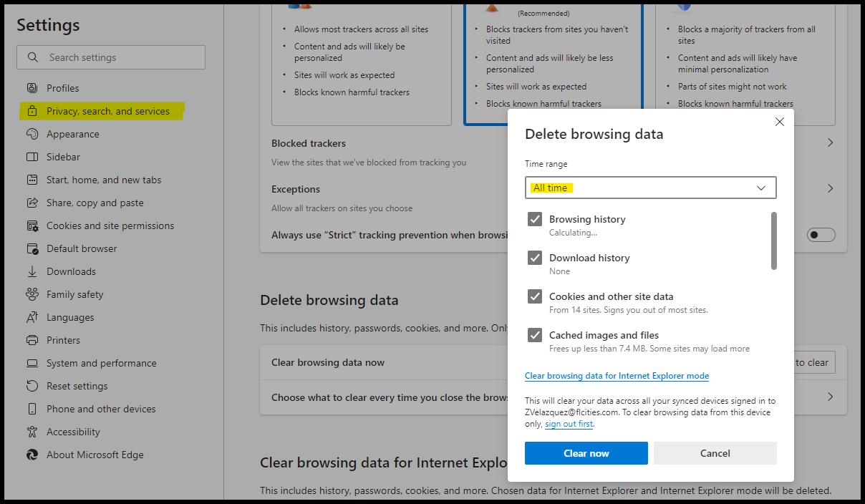Open Cookies and site permissions settings

pos(110,226)
